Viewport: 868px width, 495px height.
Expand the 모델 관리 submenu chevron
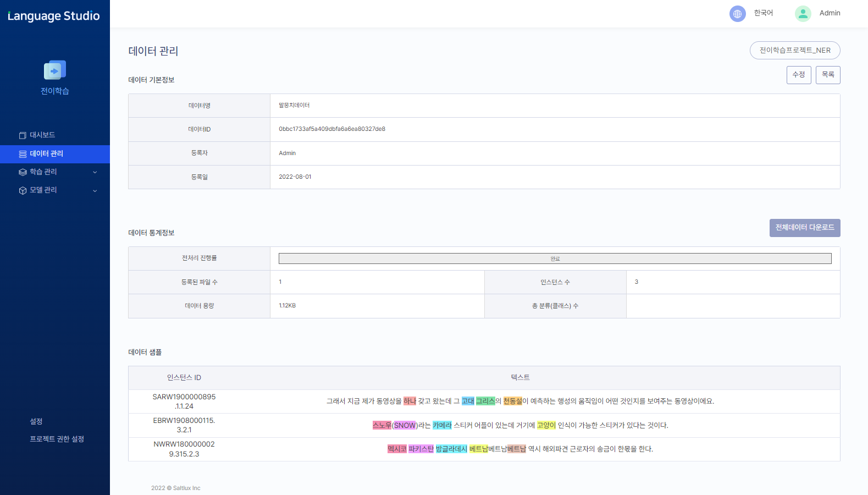(95, 191)
